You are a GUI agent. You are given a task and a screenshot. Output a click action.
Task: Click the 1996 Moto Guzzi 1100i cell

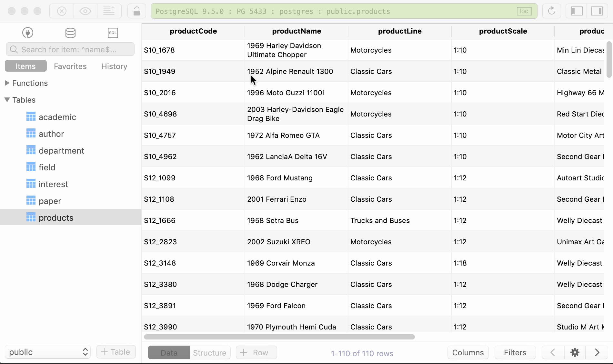pyautogui.click(x=296, y=93)
